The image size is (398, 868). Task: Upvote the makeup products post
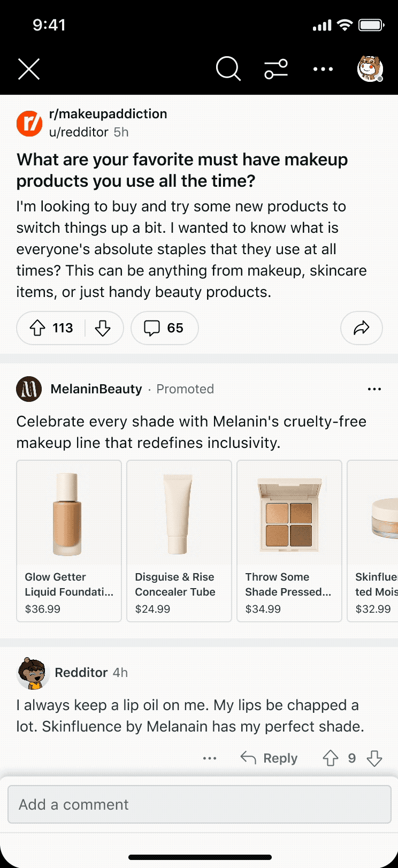coord(37,328)
